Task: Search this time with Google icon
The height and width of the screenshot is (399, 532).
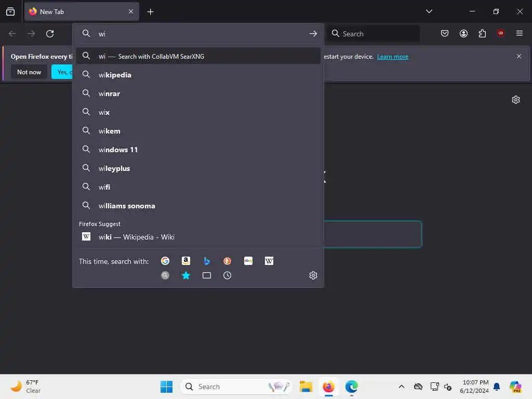Action: [165, 261]
